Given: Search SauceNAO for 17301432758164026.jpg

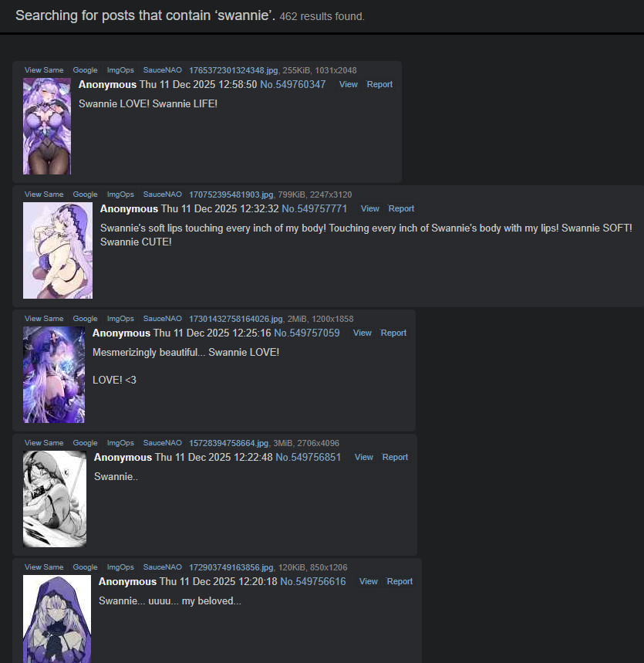Looking at the screenshot, I should click(162, 319).
